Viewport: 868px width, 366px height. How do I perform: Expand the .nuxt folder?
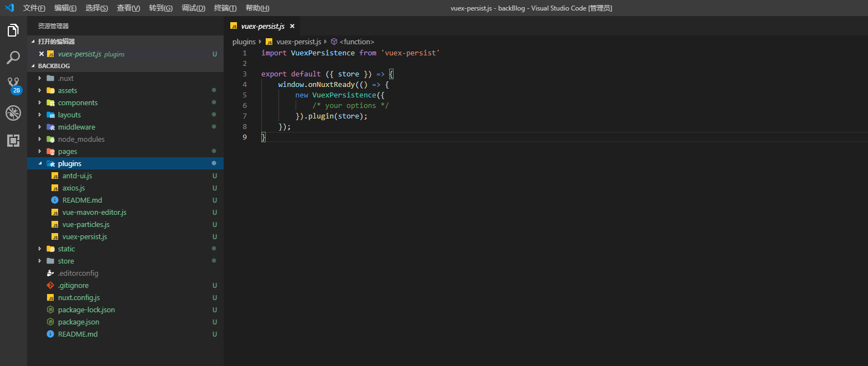point(40,78)
